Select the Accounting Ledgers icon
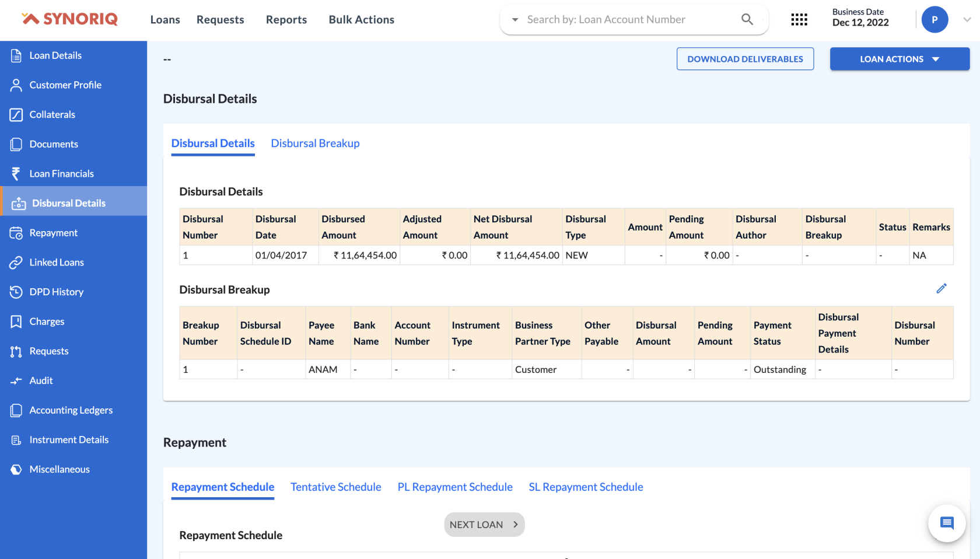This screenshot has width=980, height=559. pyautogui.click(x=16, y=410)
